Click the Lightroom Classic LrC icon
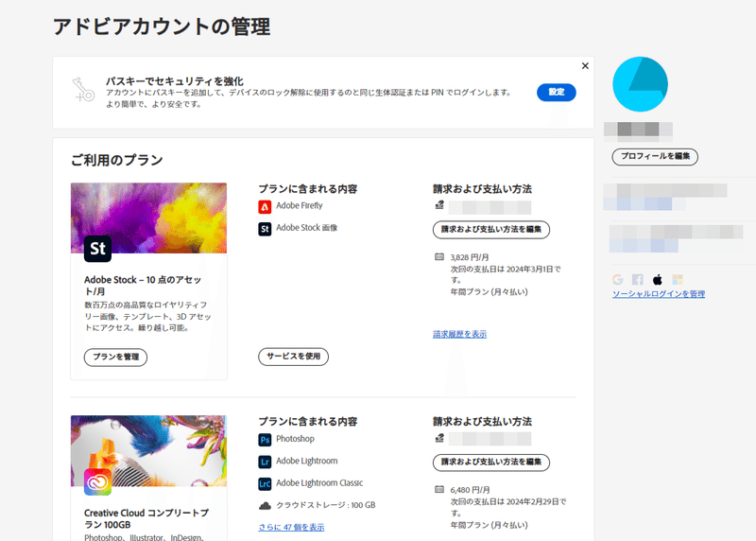The height and width of the screenshot is (541, 756). coord(265,484)
